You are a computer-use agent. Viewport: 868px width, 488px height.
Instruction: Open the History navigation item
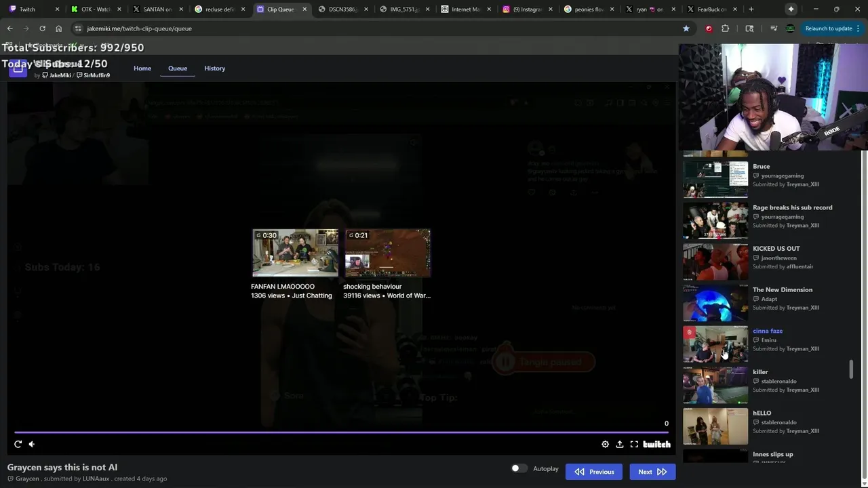click(x=214, y=68)
